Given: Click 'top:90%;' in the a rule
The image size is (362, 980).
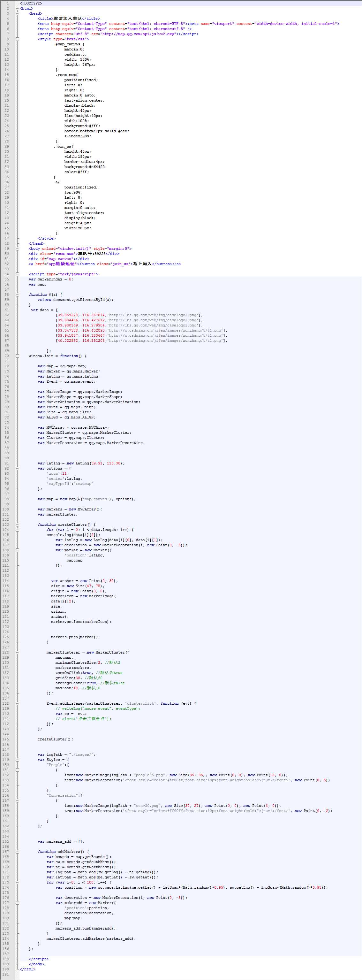Looking at the screenshot, I should coord(73,192).
